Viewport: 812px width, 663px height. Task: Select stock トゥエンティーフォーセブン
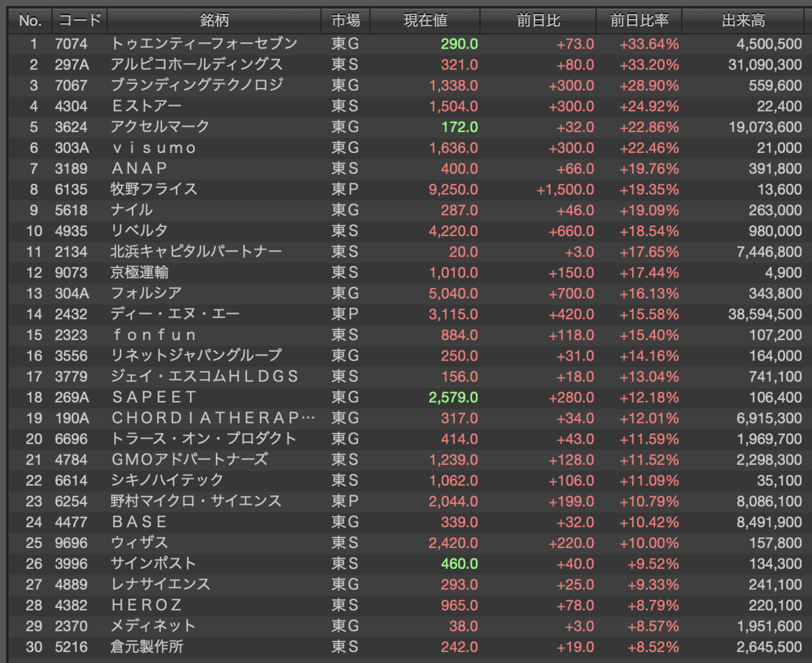[x=204, y=44]
